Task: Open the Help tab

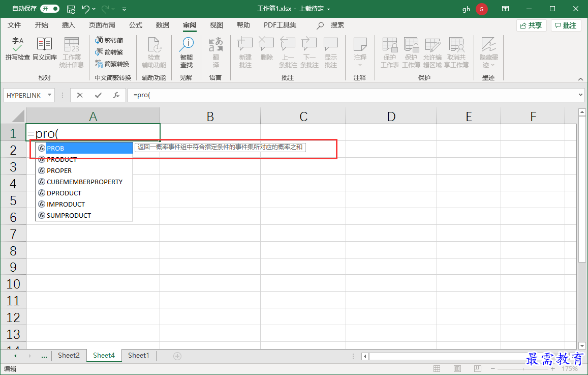Action: coord(243,25)
